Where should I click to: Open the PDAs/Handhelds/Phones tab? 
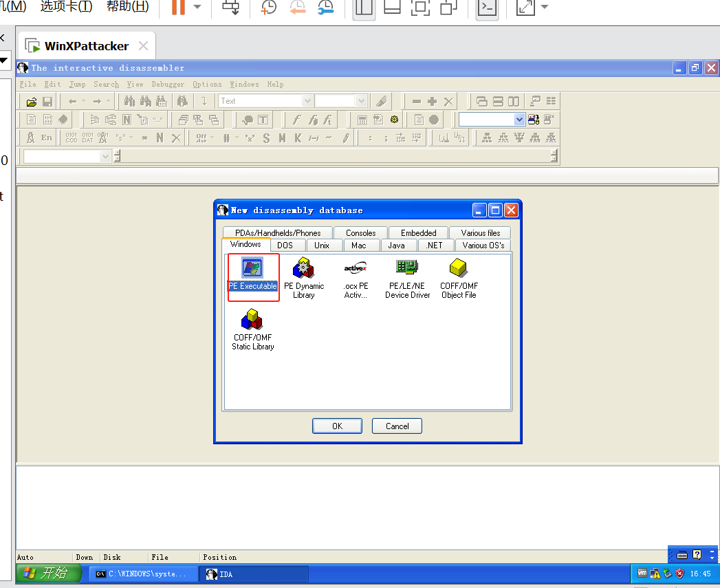(x=278, y=233)
